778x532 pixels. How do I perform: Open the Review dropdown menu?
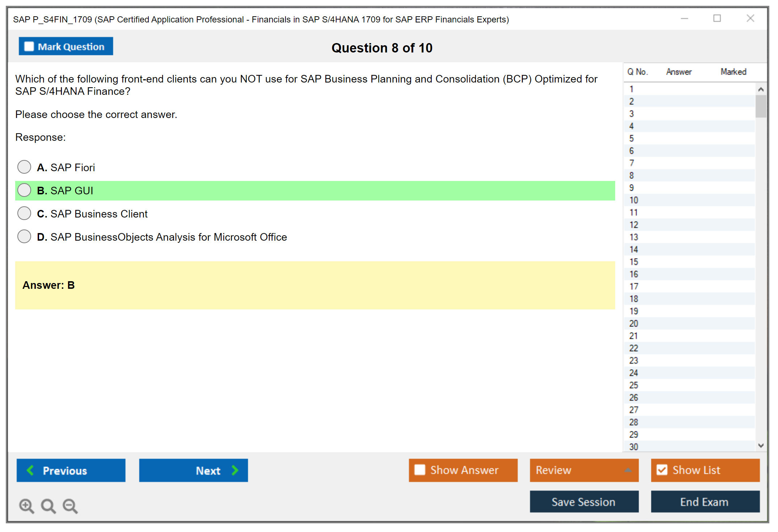[628, 470]
